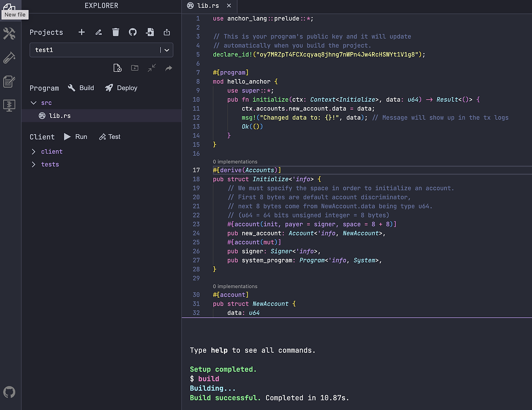Add a new file in the explorer
The image size is (532, 410).
coord(118,68)
